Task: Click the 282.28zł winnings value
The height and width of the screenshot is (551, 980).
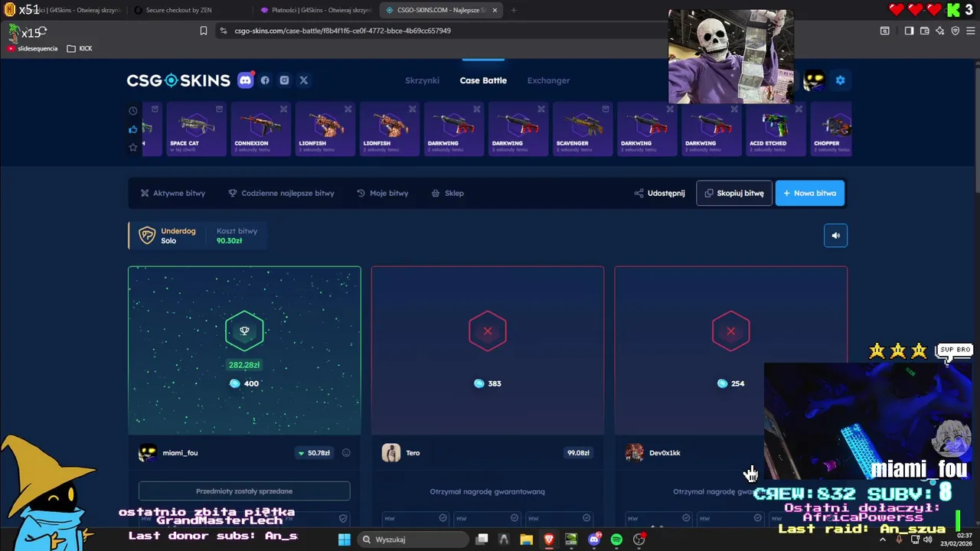Action: pyautogui.click(x=244, y=365)
